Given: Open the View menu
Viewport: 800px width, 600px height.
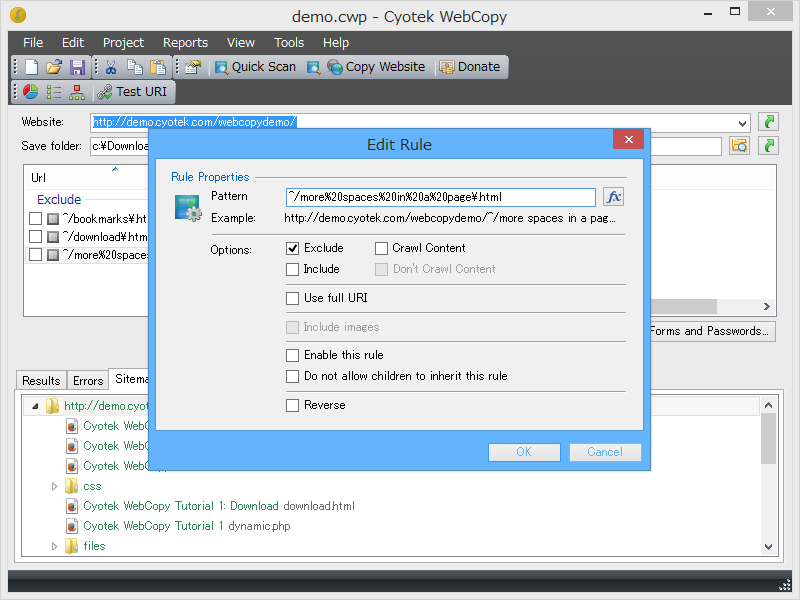Looking at the screenshot, I should 241,43.
